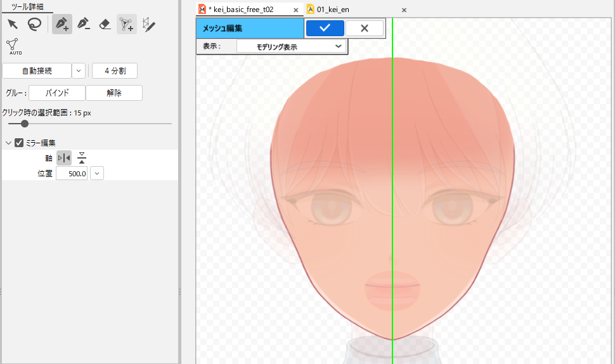
Task: Select the mesh stroke pen tool
Action: 148,25
